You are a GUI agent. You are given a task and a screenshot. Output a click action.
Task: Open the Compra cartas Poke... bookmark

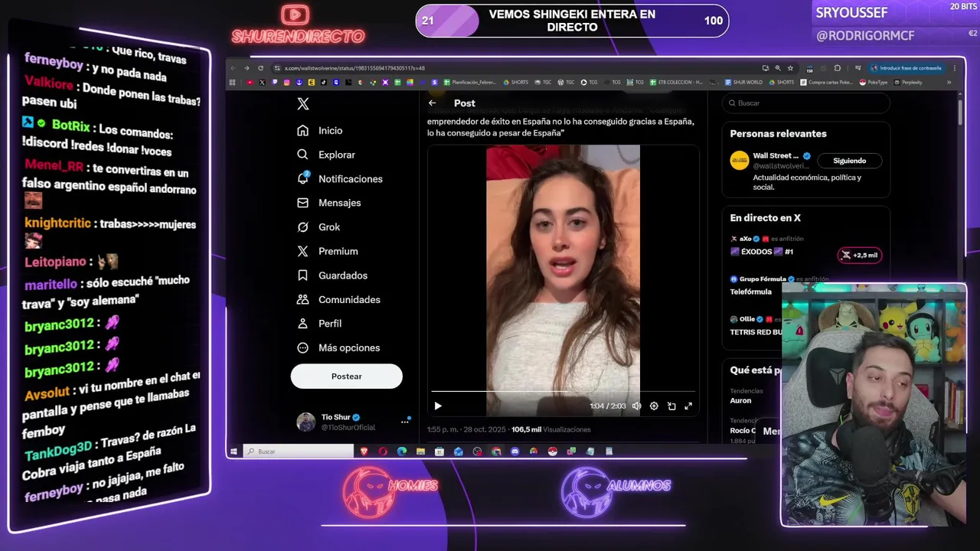pyautogui.click(x=827, y=82)
